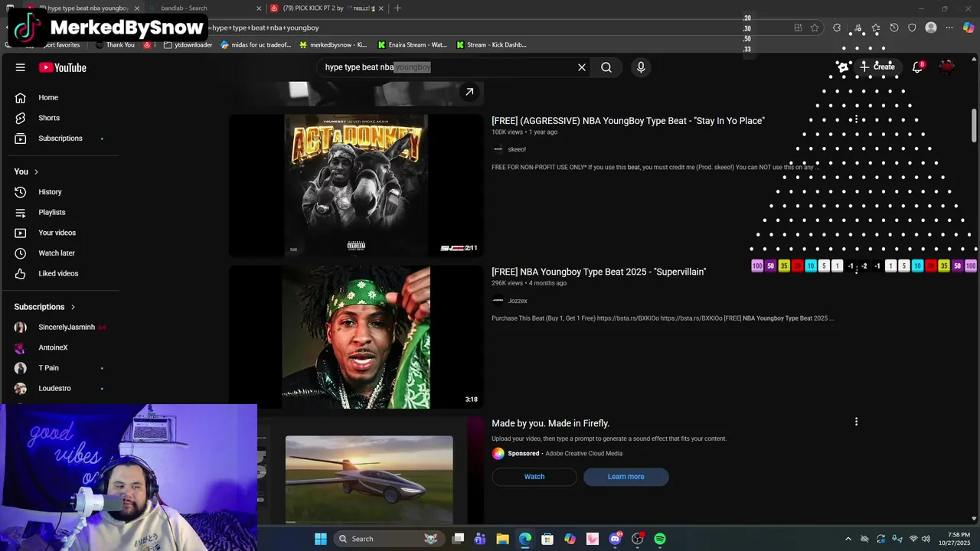
Task: Clear the search box with the X
Action: tap(582, 67)
